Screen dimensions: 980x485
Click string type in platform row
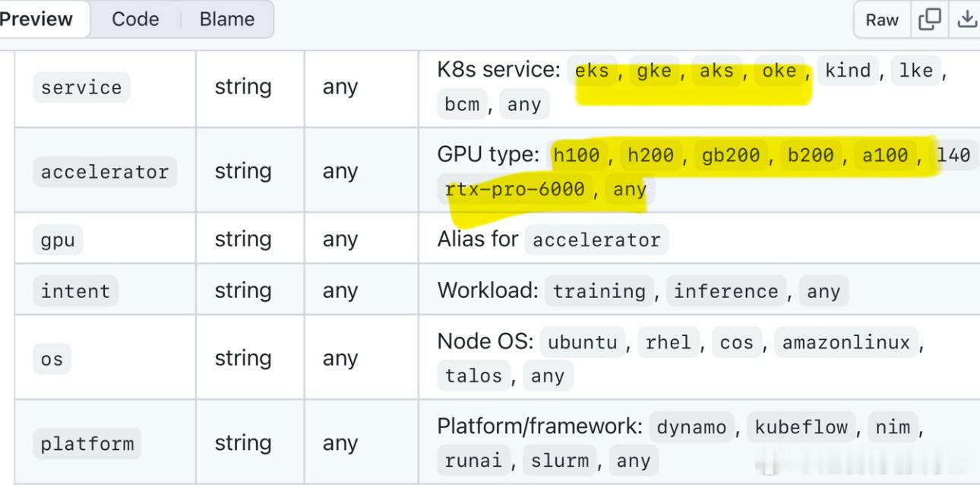tap(243, 443)
